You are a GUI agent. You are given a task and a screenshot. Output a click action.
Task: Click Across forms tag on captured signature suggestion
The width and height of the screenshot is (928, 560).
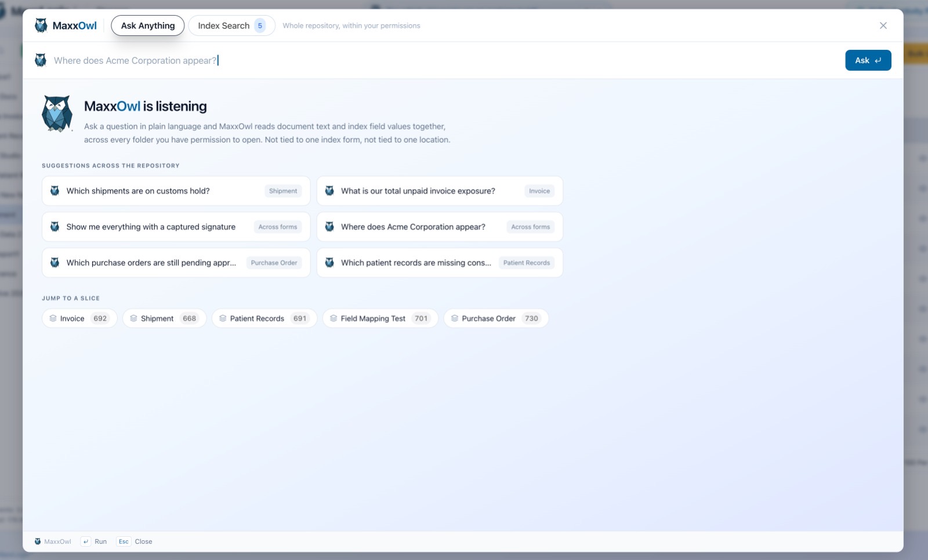(278, 227)
